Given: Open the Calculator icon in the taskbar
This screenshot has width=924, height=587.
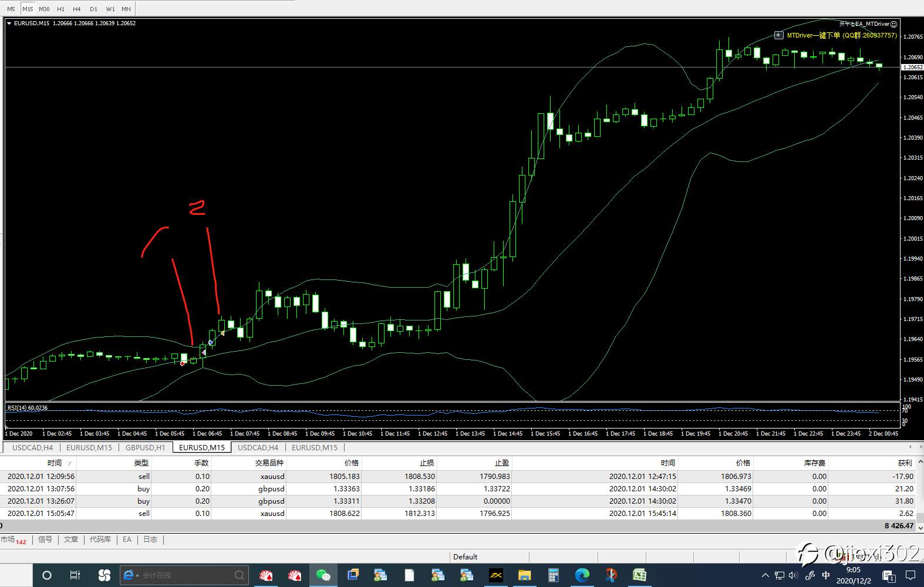Looking at the screenshot, I should point(553,575).
